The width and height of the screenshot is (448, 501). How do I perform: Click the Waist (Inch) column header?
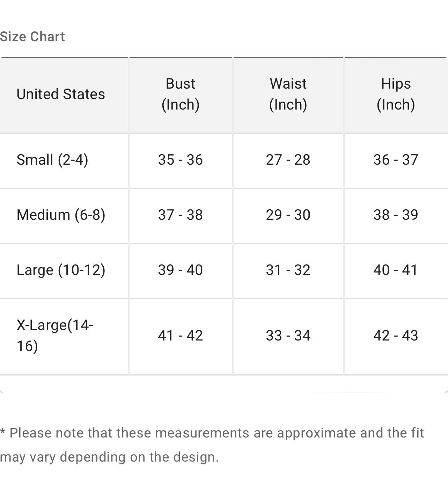click(x=288, y=94)
